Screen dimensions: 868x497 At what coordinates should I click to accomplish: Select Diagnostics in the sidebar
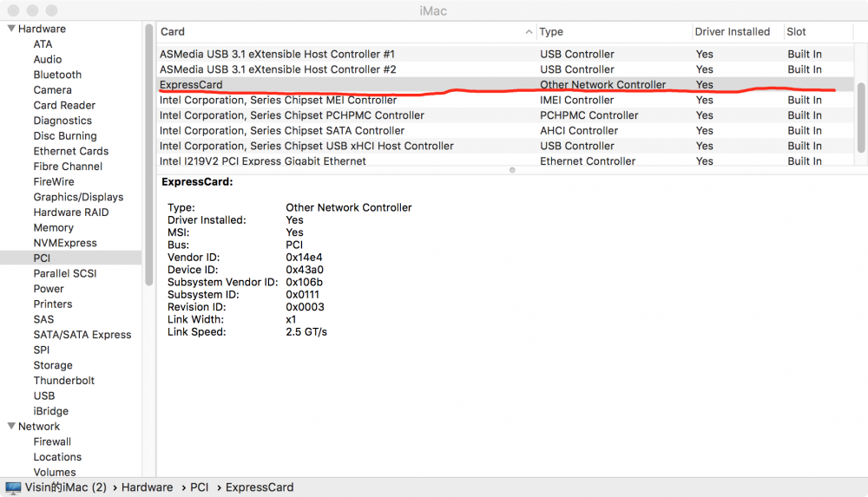tap(62, 121)
